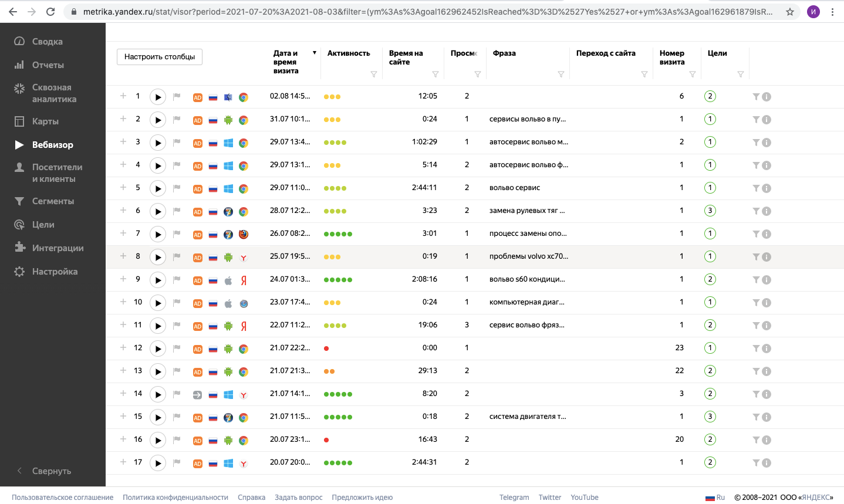Collapse the sidebar with Свернуть

[x=51, y=471]
